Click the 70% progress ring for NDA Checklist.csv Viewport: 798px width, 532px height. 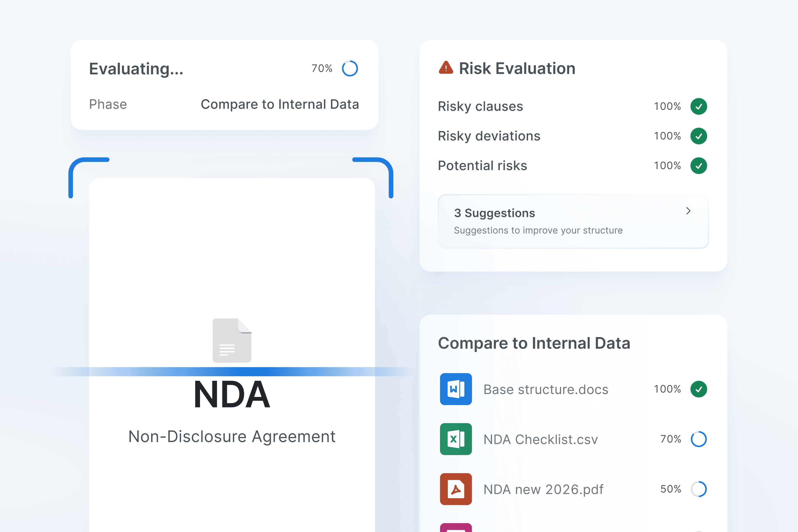coord(698,439)
